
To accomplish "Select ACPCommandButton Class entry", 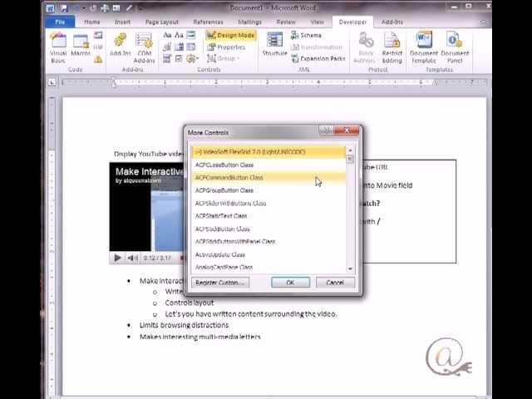I will point(268,177).
